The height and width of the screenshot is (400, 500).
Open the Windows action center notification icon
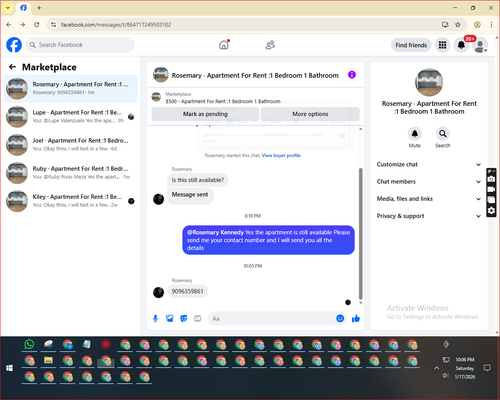487,368
